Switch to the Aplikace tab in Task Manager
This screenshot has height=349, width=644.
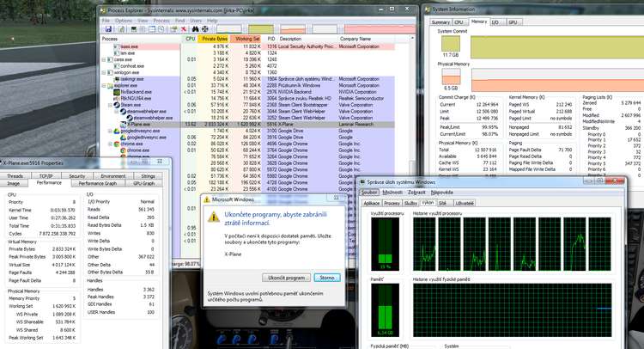point(371,203)
